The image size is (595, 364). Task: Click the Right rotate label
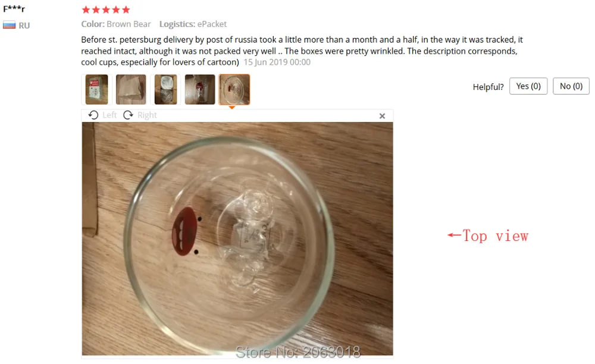click(x=147, y=115)
